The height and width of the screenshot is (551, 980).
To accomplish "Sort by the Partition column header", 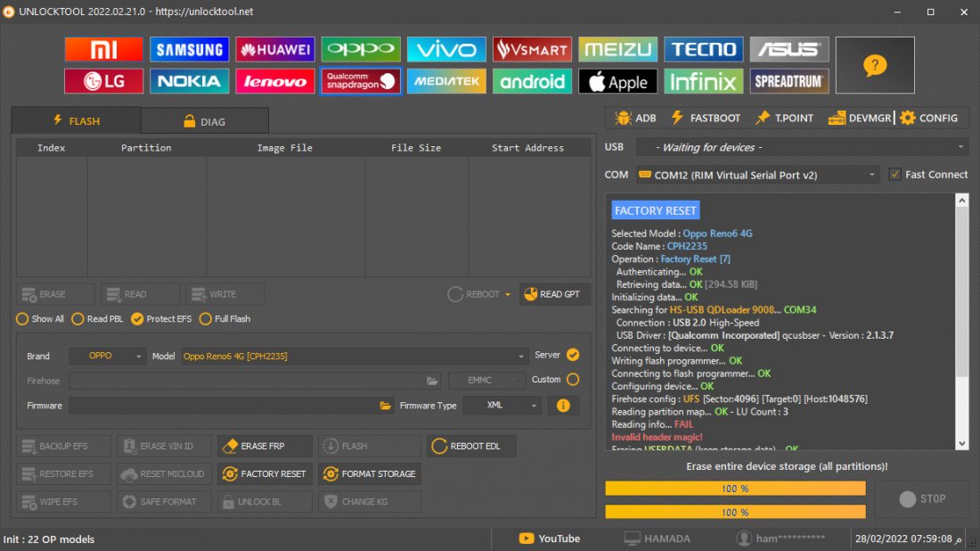I will 146,148.
